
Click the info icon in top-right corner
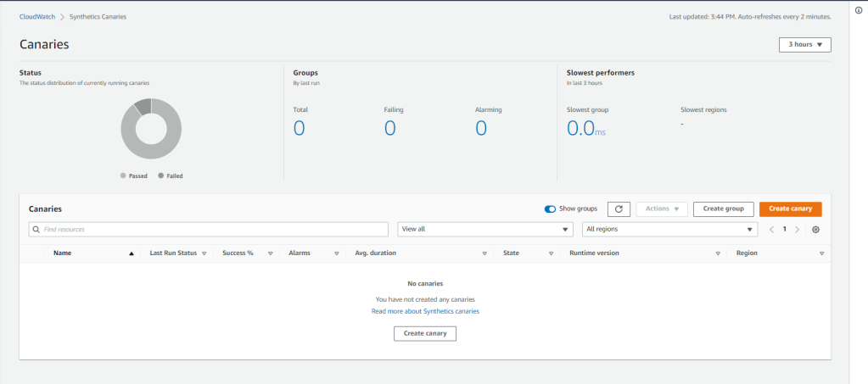(x=858, y=10)
